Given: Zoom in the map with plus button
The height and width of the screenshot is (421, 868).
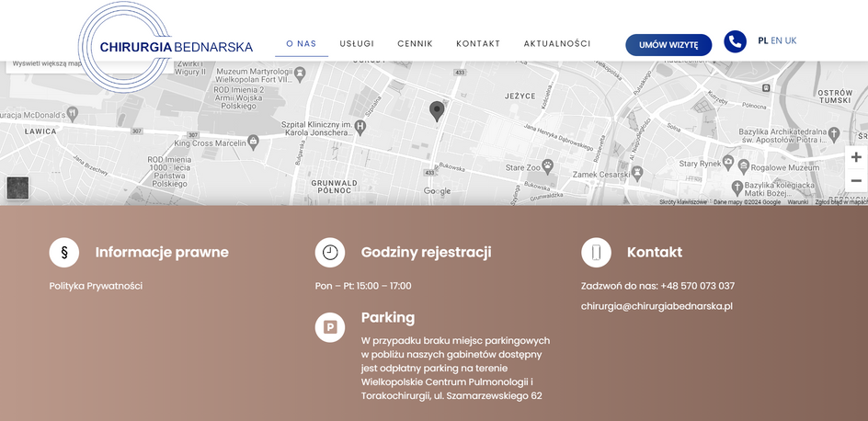Looking at the screenshot, I should (855, 157).
